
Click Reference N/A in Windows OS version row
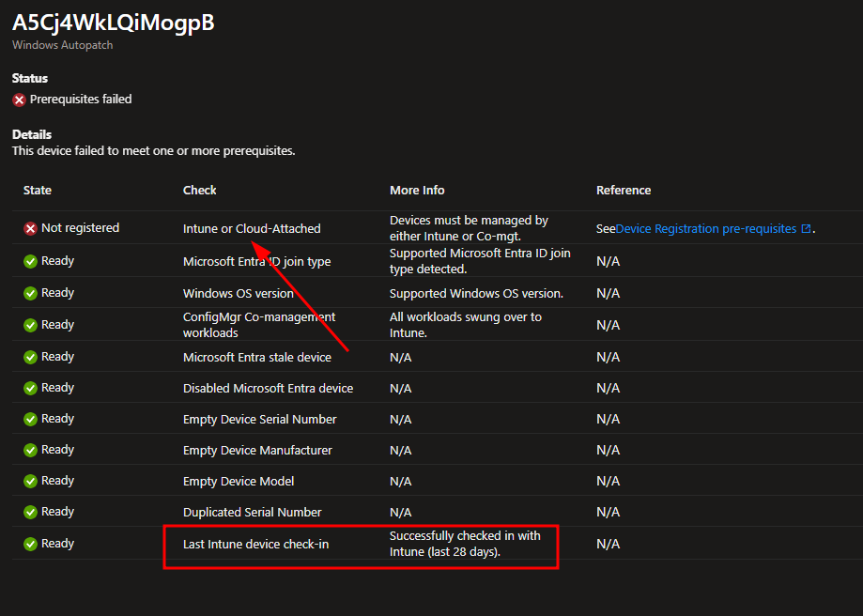click(609, 293)
